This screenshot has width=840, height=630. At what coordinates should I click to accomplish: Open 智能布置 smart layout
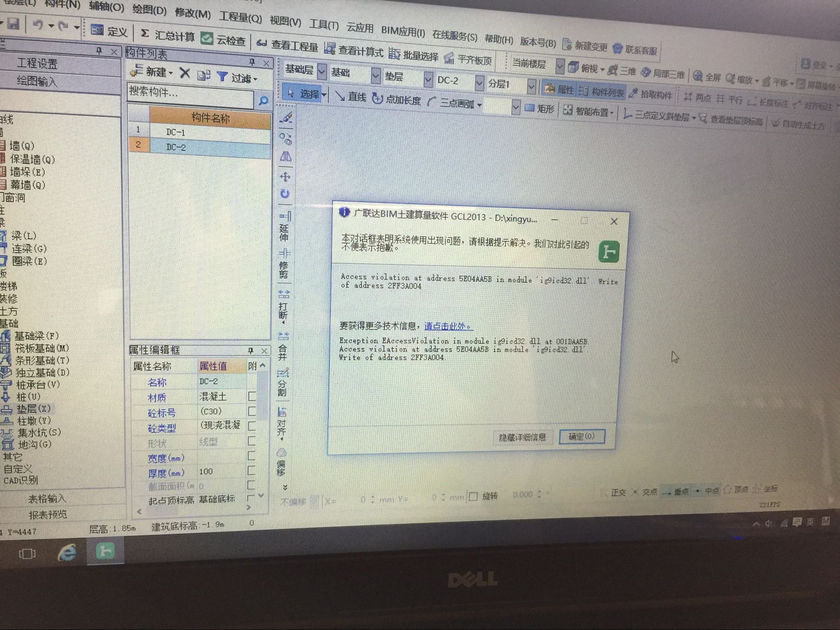point(588,111)
